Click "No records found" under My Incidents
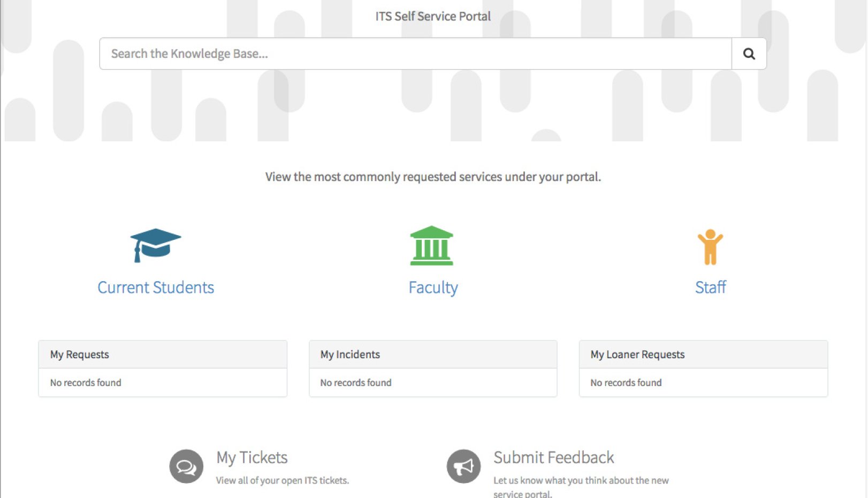This screenshot has width=868, height=498. pos(356,383)
